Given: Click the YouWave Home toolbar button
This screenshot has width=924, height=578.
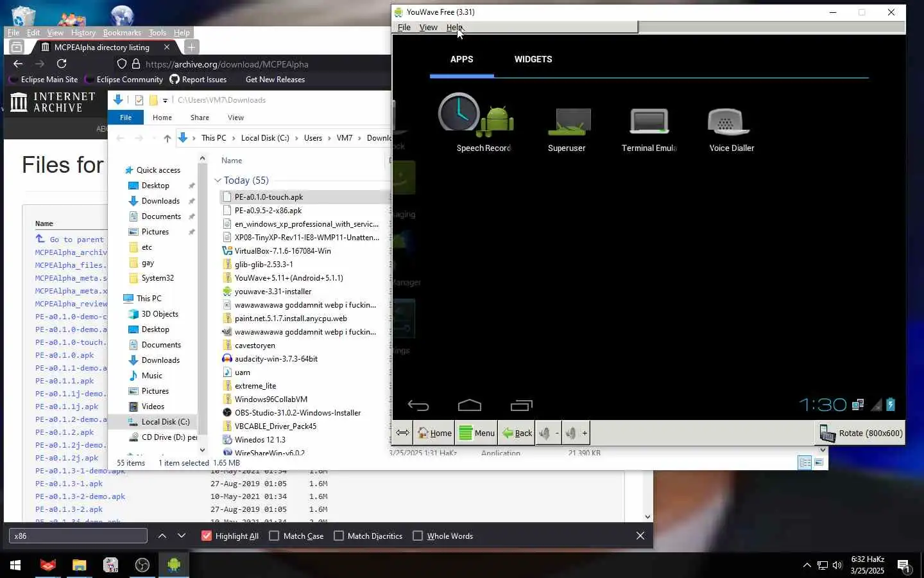Looking at the screenshot, I should tap(434, 433).
